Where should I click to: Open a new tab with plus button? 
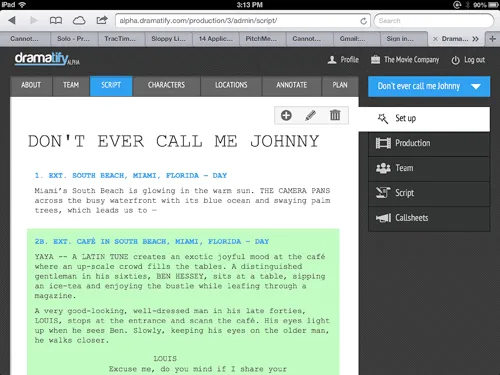pyautogui.click(x=492, y=39)
